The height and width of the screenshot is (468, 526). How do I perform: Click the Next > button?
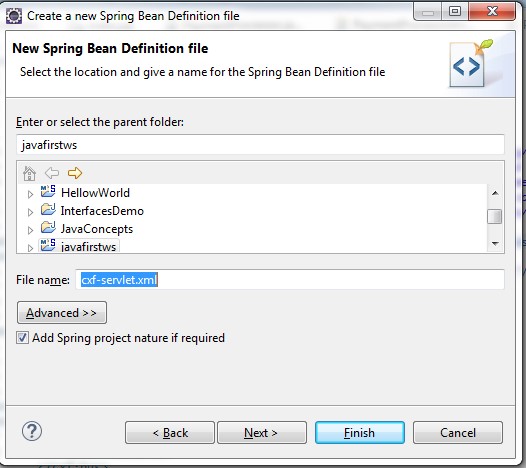pos(262,433)
